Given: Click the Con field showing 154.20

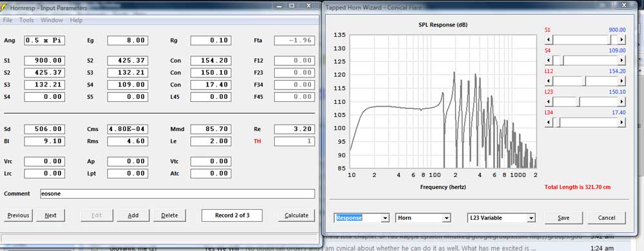Looking at the screenshot, I should (x=211, y=61).
